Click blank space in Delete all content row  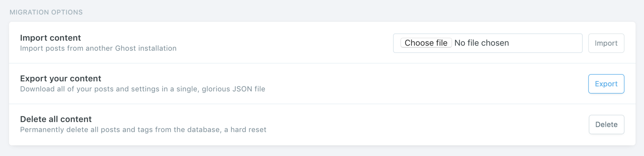[x=426, y=124]
